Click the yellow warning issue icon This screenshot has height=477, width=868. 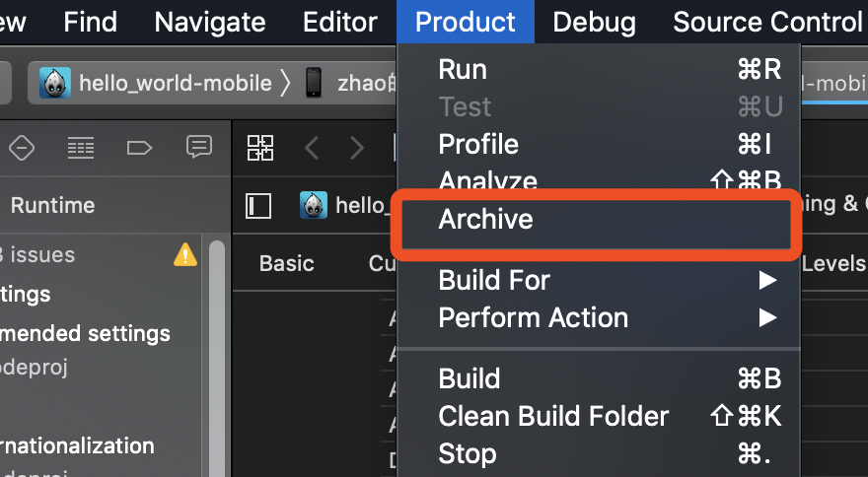point(184,255)
